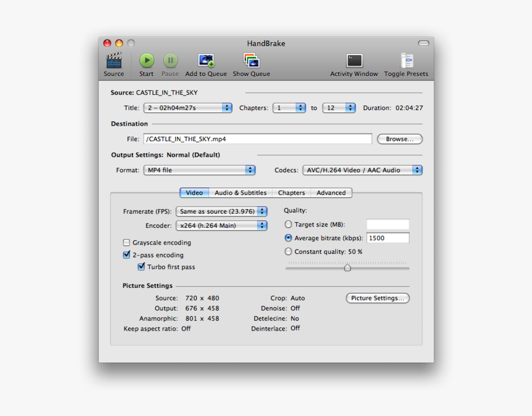532x416 pixels.
Task: Enable Grayscale encoding checkbox
Action: click(127, 243)
